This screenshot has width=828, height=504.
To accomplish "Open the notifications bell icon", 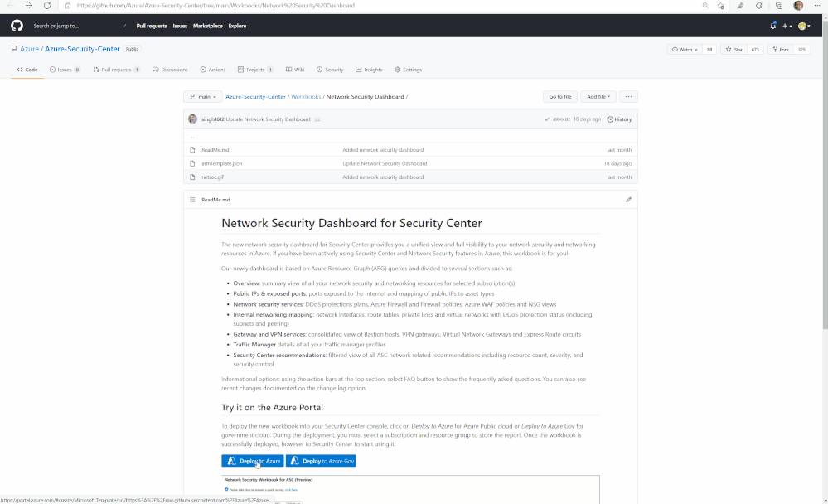I will tap(773, 26).
